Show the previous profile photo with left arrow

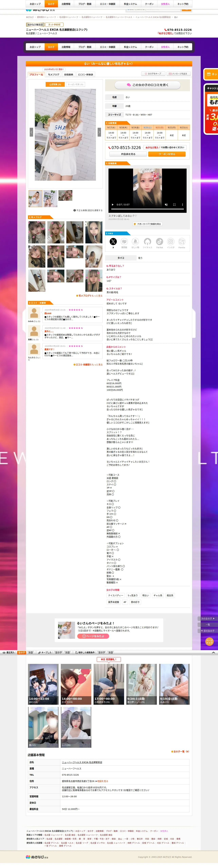pos(31,132)
